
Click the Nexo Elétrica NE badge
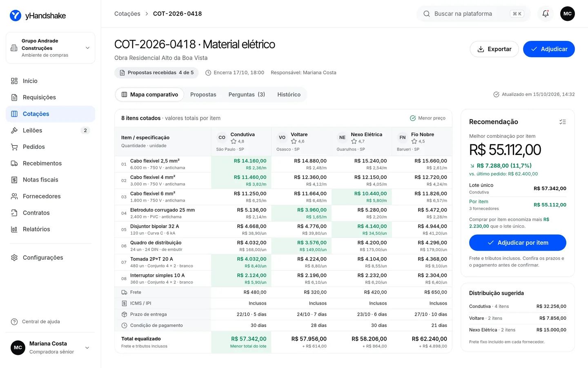pos(342,137)
